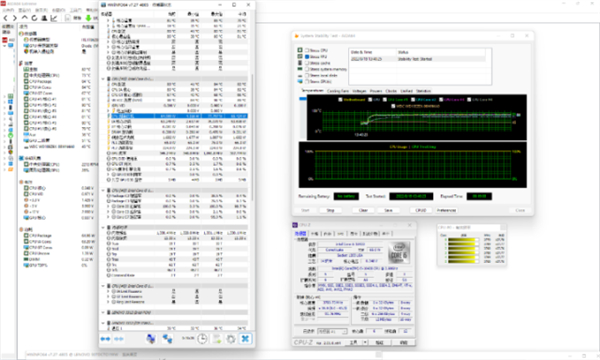Switch to the Statistics tab
The height and width of the screenshot is (360, 600).
click(x=423, y=91)
